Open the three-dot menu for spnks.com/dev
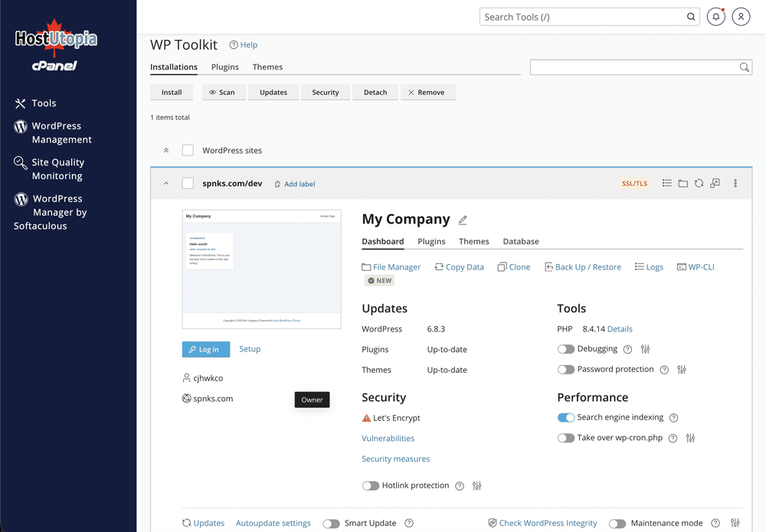Screen dimensions: 766x532 click(x=735, y=184)
